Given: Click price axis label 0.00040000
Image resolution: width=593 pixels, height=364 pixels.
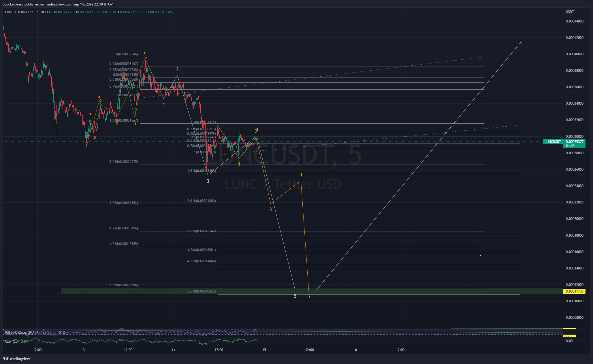Looking at the screenshot, I should tap(575, 54).
